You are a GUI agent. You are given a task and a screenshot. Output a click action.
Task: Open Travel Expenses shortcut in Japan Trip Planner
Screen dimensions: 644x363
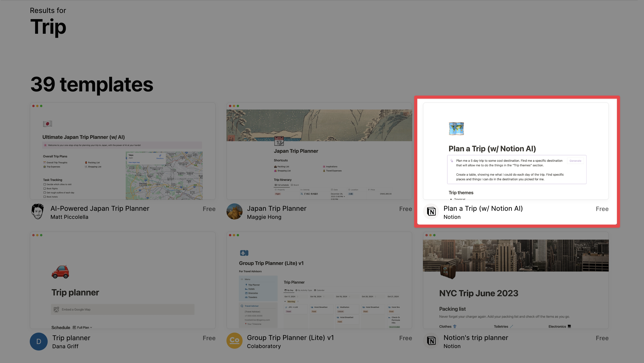332,171
